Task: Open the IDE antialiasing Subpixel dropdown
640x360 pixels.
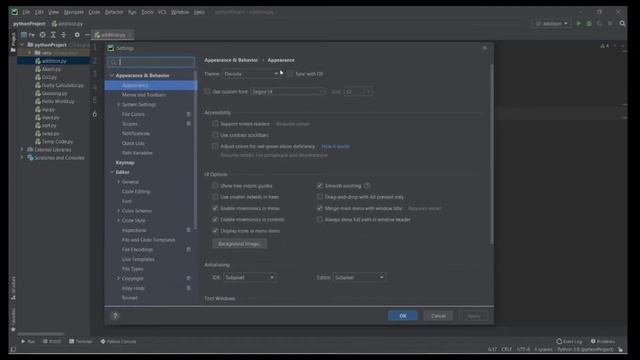Action: coord(250,278)
